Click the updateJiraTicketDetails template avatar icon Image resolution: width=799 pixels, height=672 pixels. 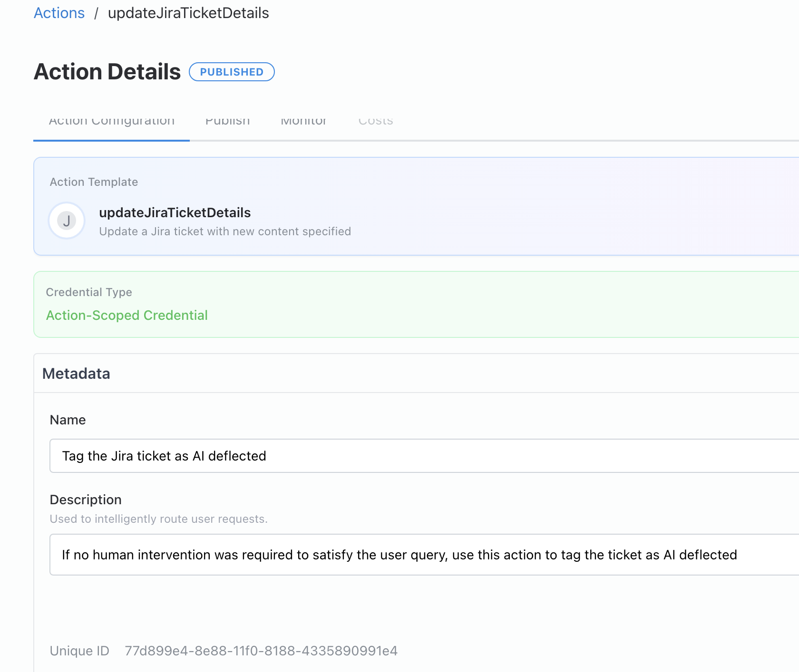(67, 220)
